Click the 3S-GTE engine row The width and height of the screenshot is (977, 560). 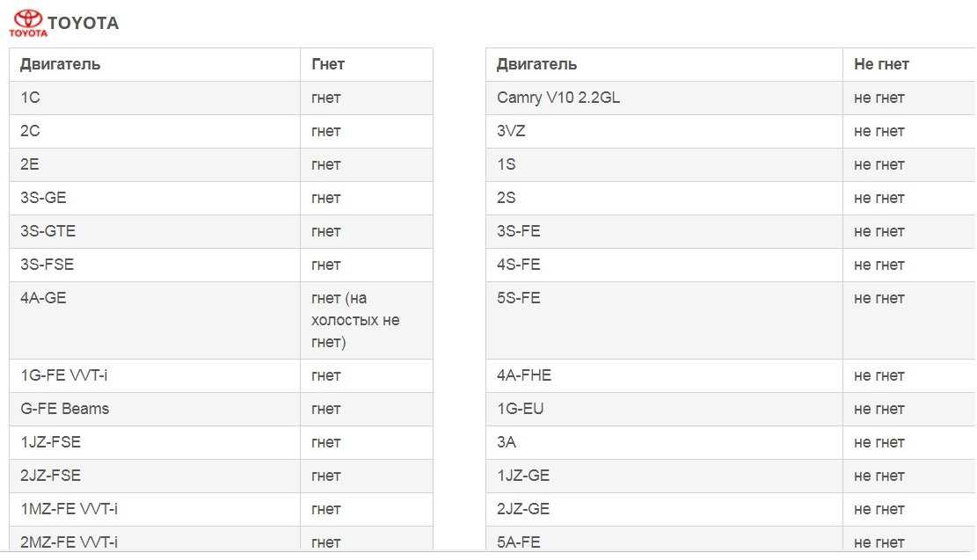click(222, 232)
